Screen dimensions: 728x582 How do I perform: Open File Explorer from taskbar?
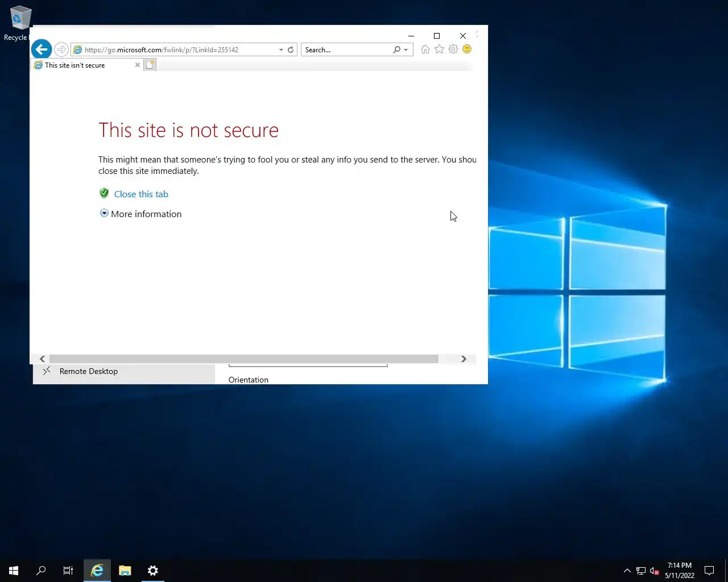click(x=125, y=571)
